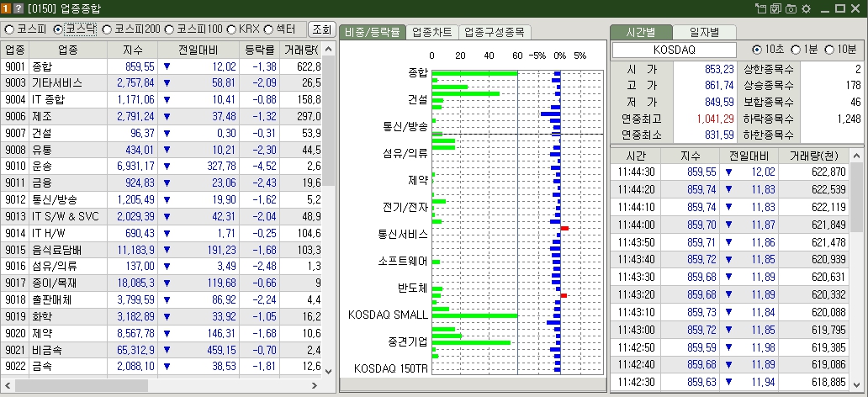Sort by the 등락률 column header
This screenshot has height=397, width=868.
(259, 50)
